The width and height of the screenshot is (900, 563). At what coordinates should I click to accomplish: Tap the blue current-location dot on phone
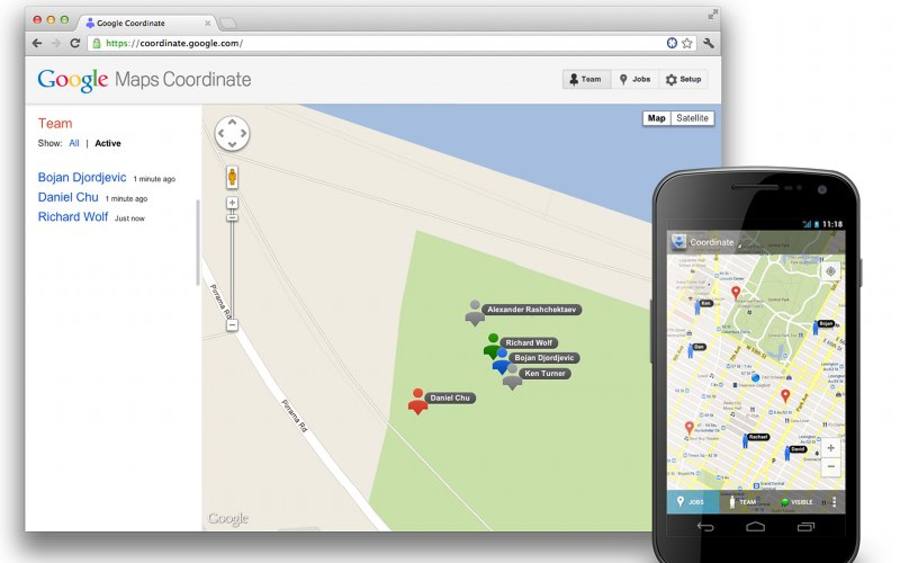click(756, 378)
